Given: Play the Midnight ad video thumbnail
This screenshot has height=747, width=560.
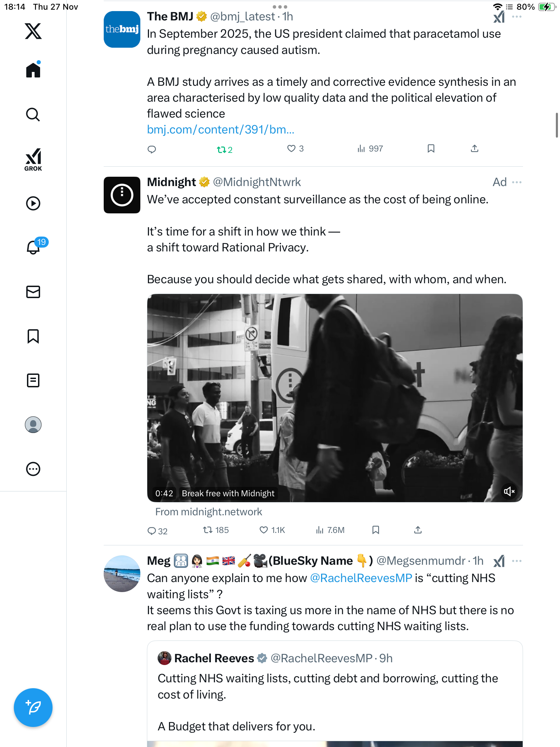Looking at the screenshot, I should coord(335,398).
